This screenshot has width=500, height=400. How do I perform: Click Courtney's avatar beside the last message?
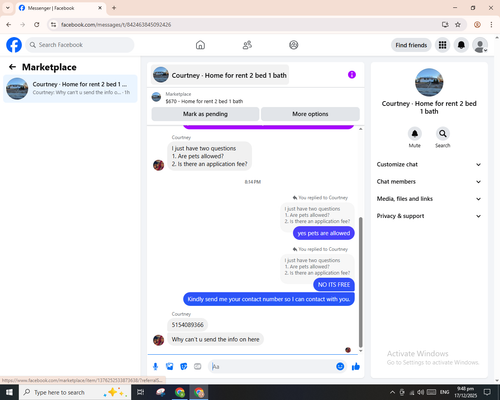[x=158, y=340]
